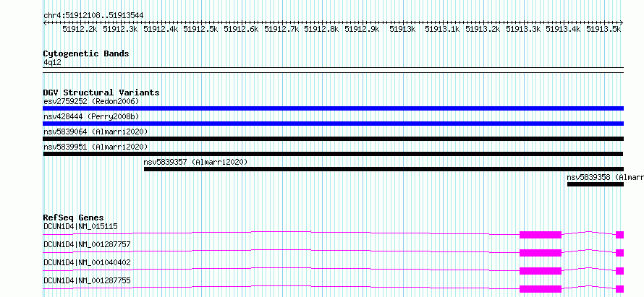Click the 51912.2k ruler position

(80, 29)
